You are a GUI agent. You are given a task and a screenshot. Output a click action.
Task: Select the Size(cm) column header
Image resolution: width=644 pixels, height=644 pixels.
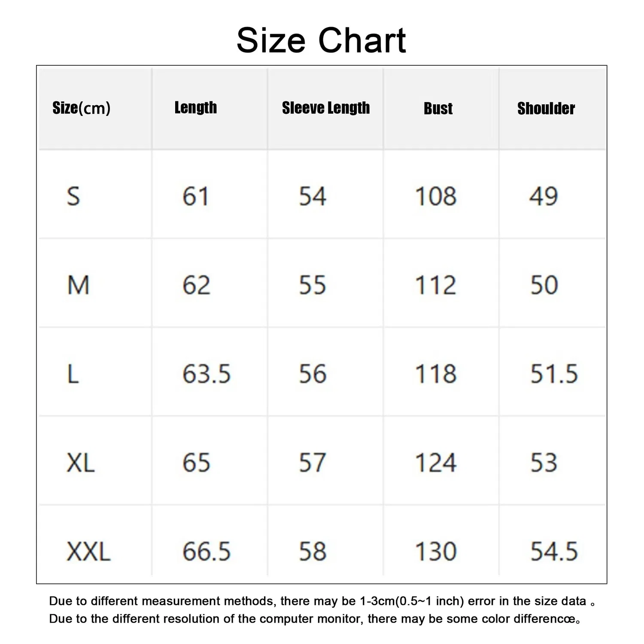(x=82, y=108)
